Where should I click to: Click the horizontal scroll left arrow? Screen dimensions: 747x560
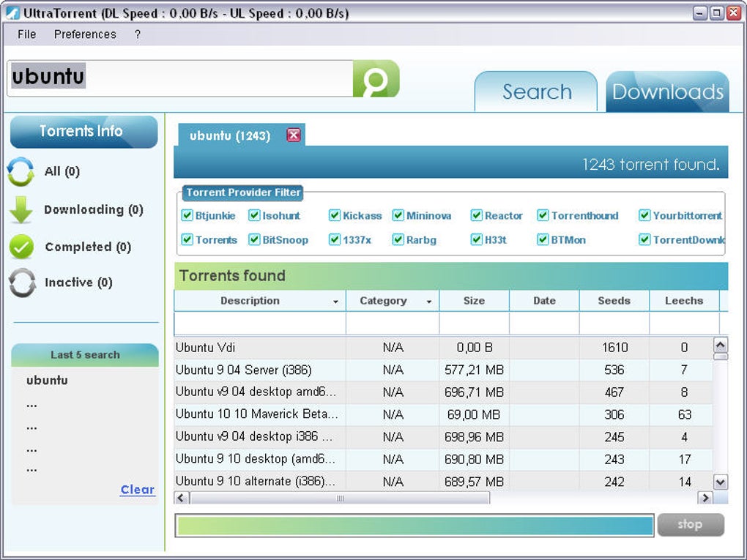(x=182, y=498)
